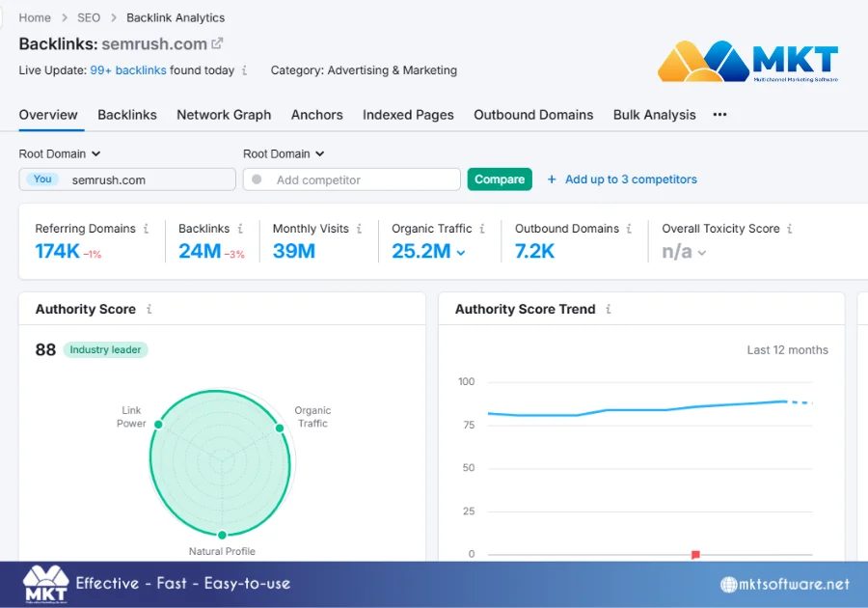
Task: Click the 24M Backlinks value
Action: pos(200,251)
